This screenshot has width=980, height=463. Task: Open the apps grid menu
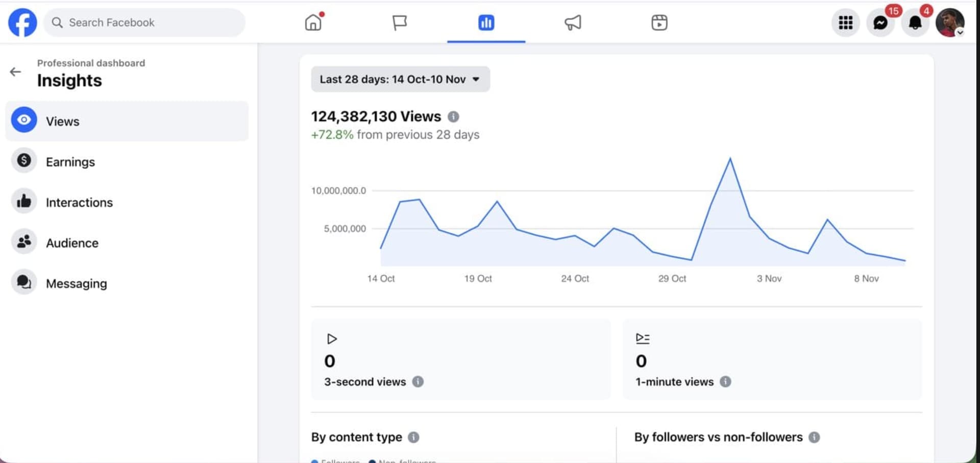point(845,22)
